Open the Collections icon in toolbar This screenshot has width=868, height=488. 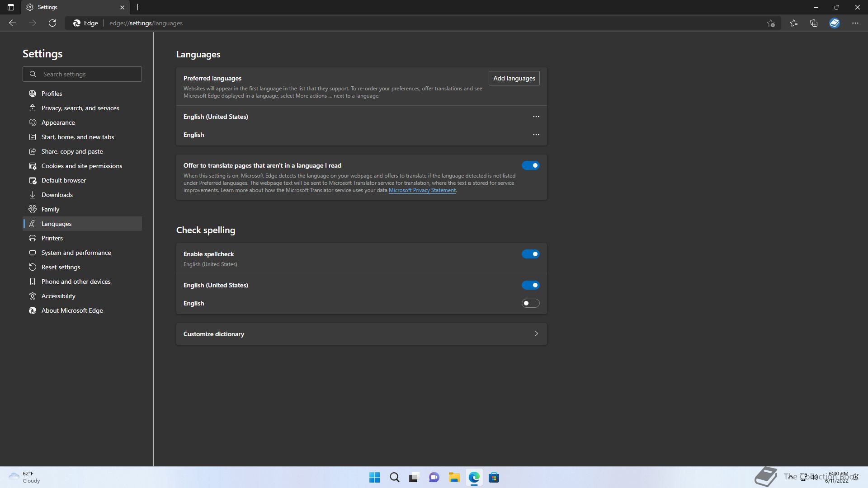pyautogui.click(x=814, y=23)
